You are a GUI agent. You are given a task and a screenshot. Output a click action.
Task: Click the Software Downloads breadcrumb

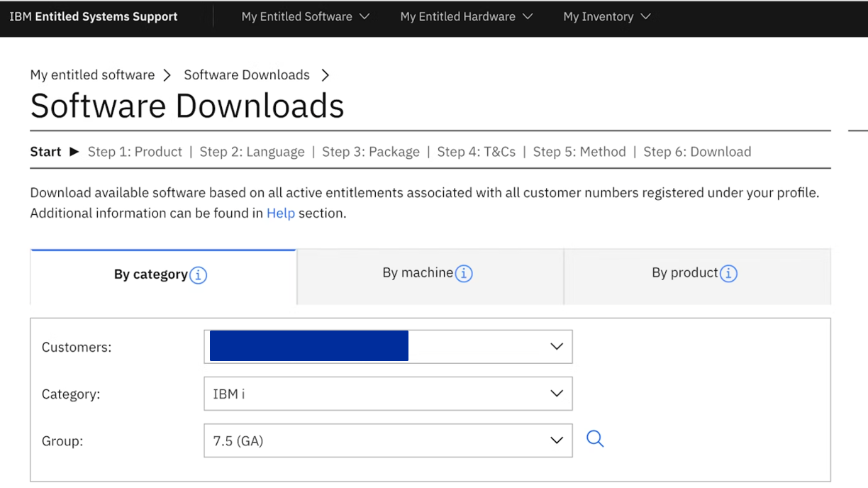246,74
